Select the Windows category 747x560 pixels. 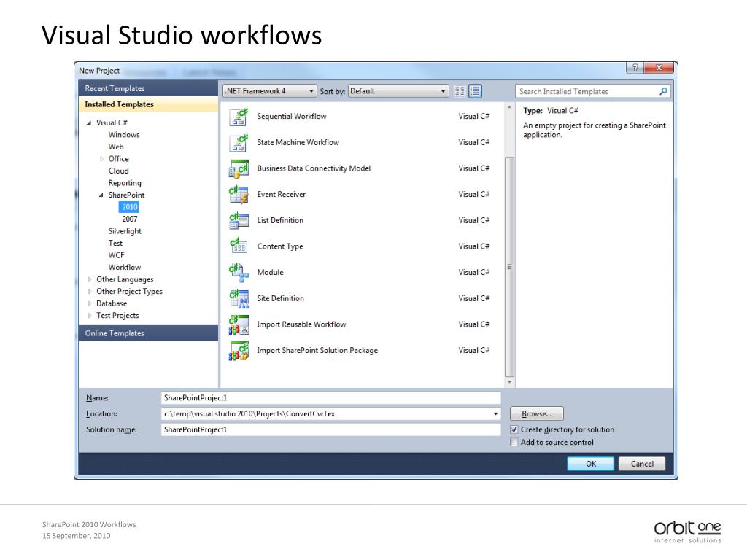click(x=124, y=135)
